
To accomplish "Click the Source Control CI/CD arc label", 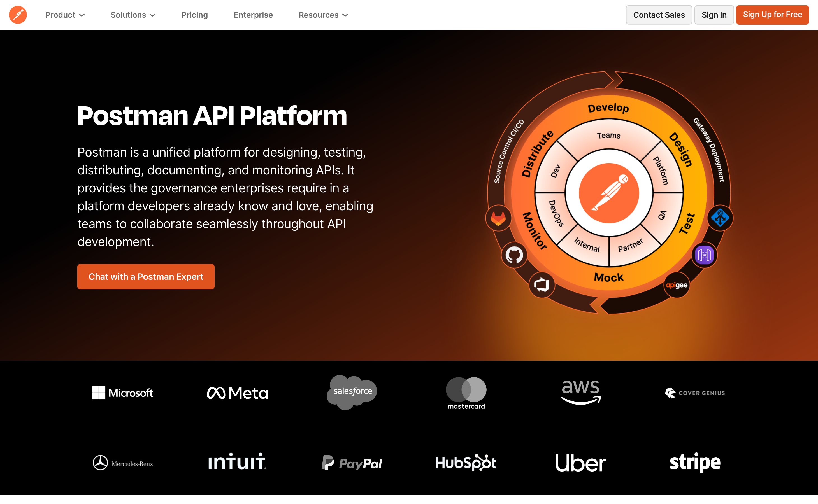I will coord(509,151).
